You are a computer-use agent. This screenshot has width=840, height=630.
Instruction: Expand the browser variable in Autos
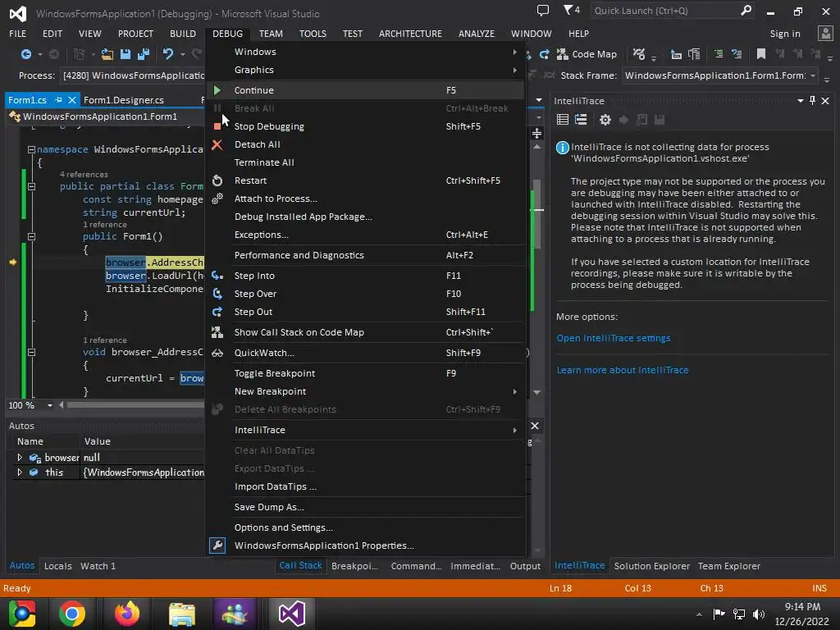(x=20, y=458)
